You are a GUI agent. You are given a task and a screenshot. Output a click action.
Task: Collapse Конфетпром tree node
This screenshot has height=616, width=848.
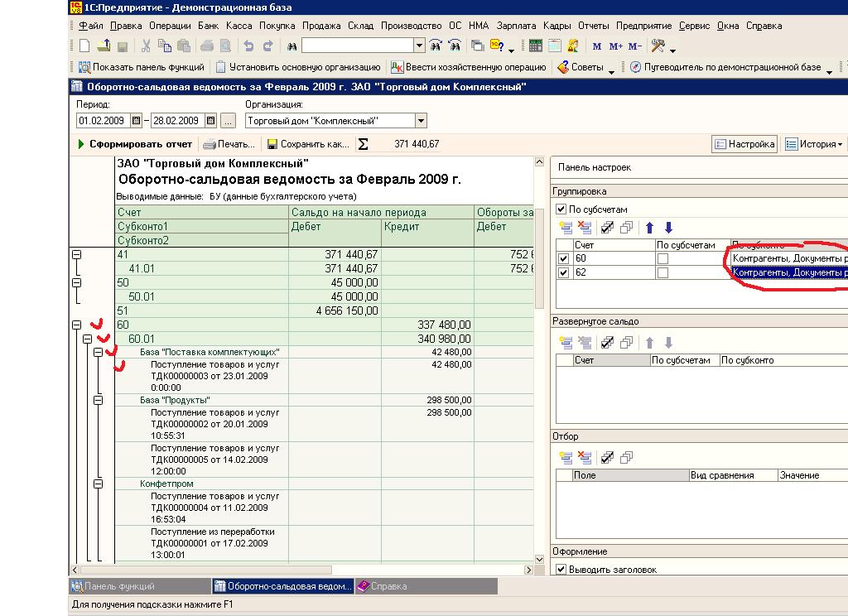coord(98,484)
